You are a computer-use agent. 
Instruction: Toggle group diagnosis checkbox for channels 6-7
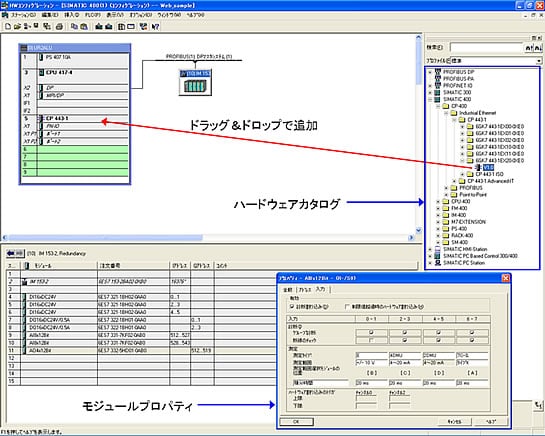pos(472,332)
